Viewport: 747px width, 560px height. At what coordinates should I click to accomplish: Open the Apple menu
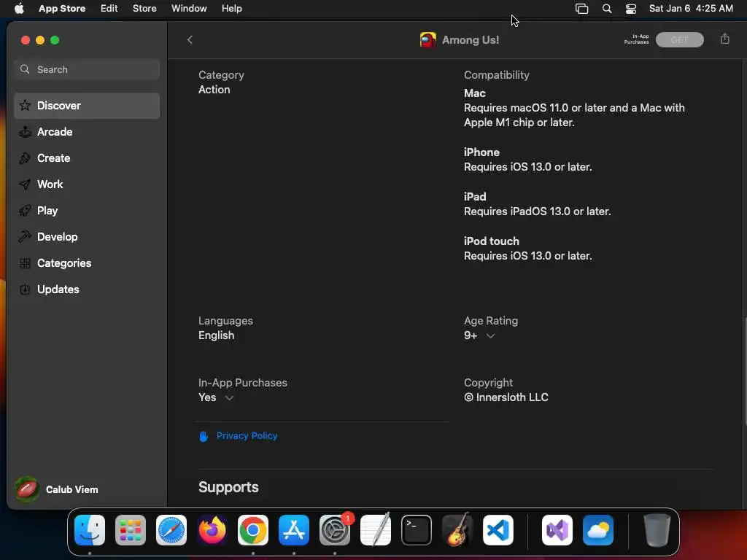pyautogui.click(x=19, y=8)
